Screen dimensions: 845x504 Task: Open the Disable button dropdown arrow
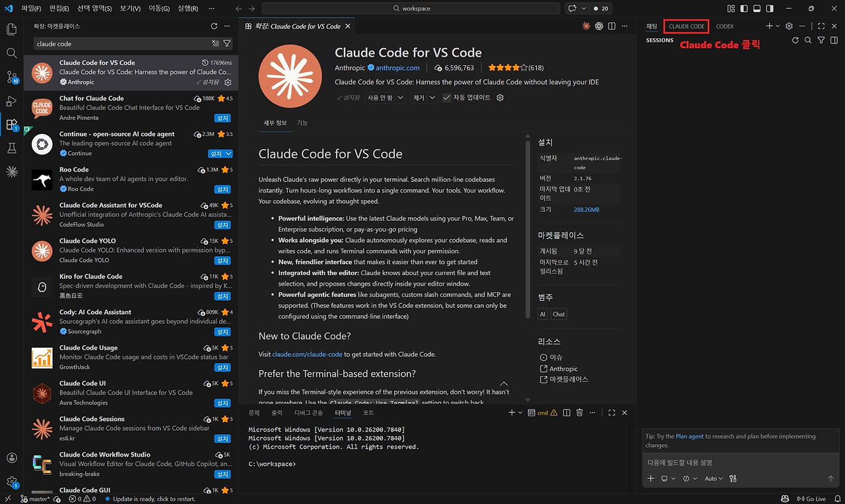pyautogui.click(x=400, y=98)
